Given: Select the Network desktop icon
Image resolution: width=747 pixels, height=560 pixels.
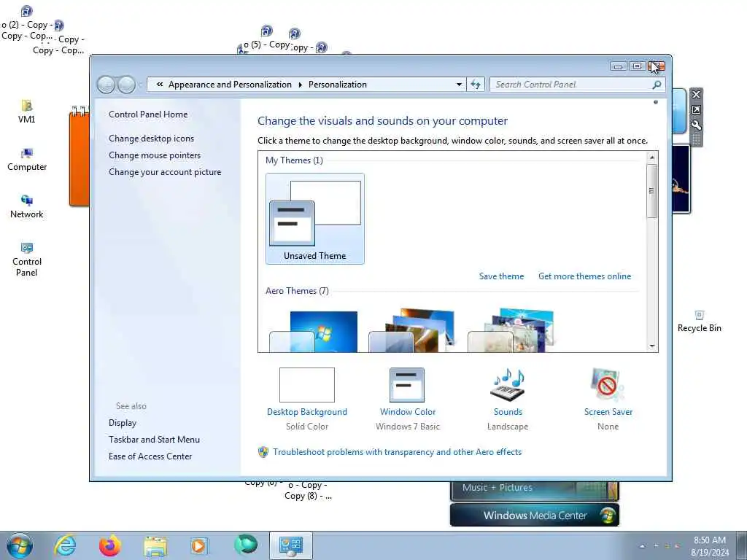Looking at the screenshot, I should point(27,206).
